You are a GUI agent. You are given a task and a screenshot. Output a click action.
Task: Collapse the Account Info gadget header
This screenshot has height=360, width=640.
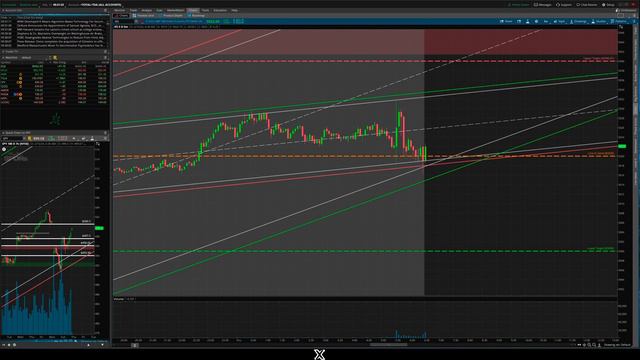(x=3, y=10)
